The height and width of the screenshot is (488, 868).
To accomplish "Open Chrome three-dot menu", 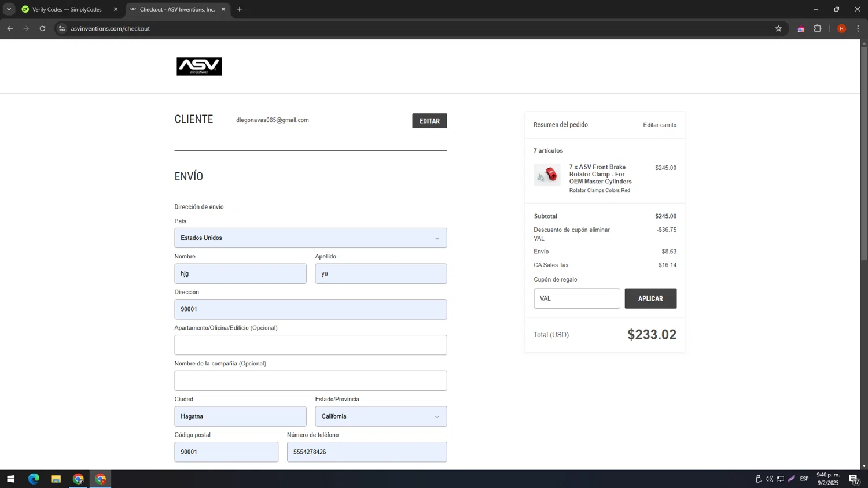I will point(858,28).
